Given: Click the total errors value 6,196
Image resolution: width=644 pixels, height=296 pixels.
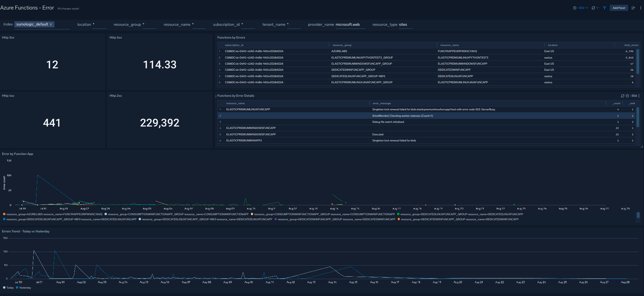Looking at the screenshot, I should 629,51.
